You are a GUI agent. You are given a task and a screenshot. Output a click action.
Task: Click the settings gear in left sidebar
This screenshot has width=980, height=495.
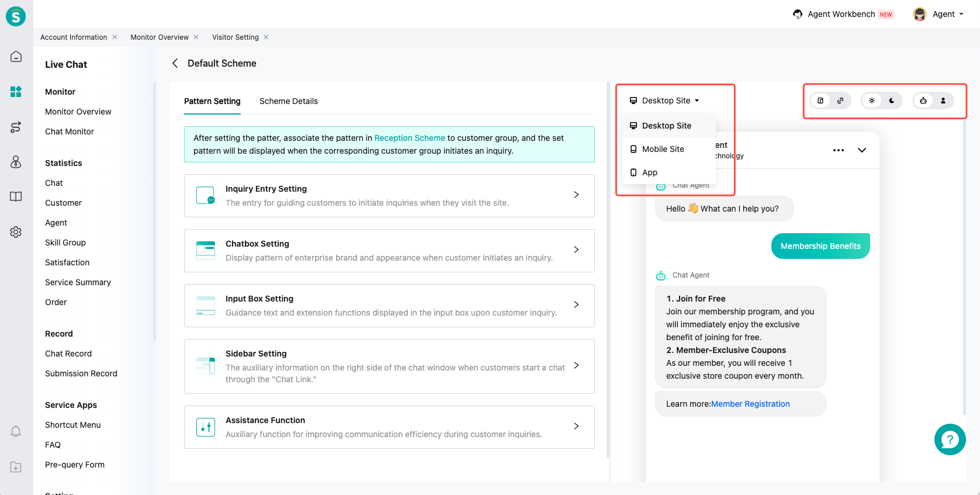point(16,232)
